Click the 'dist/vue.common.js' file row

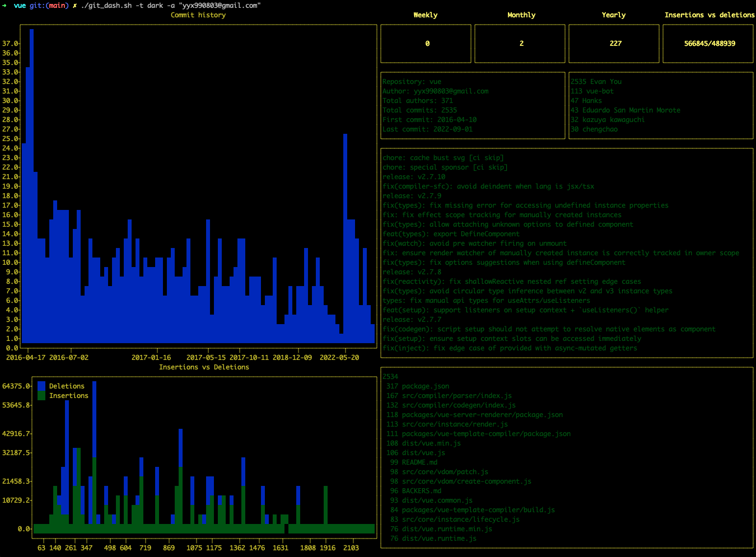[431, 500]
